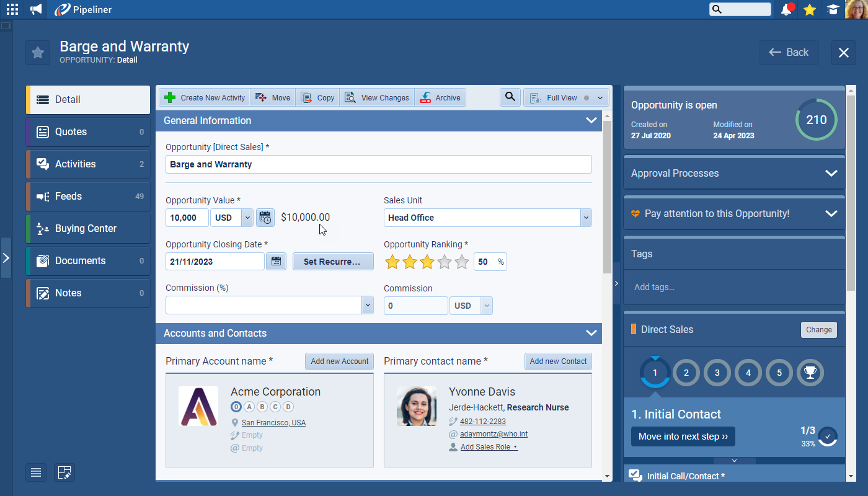Switch to the Activities tab

[88, 164]
